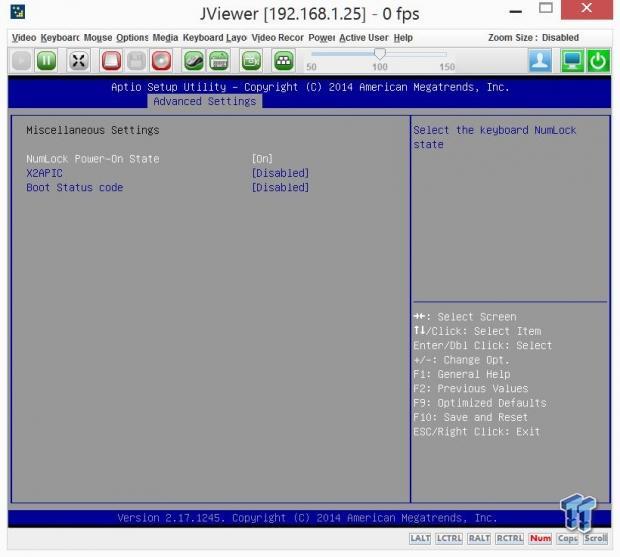Show active users via blue user icon

(540, 60)
